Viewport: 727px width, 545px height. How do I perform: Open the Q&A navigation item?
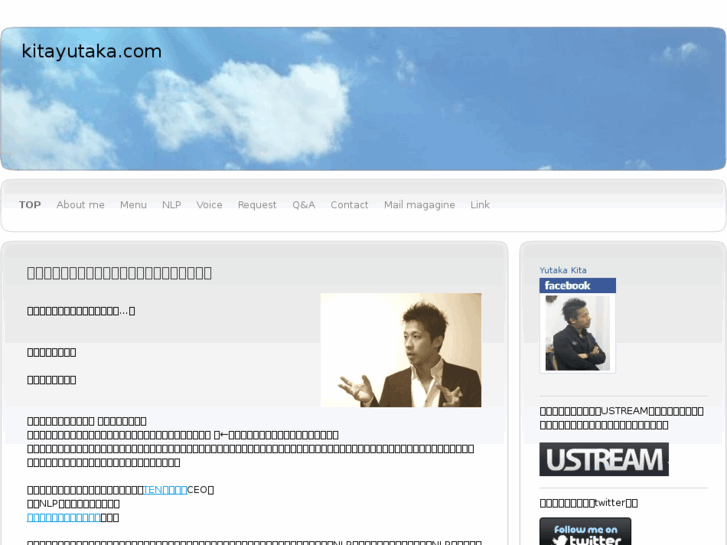[x=304, y=205]
